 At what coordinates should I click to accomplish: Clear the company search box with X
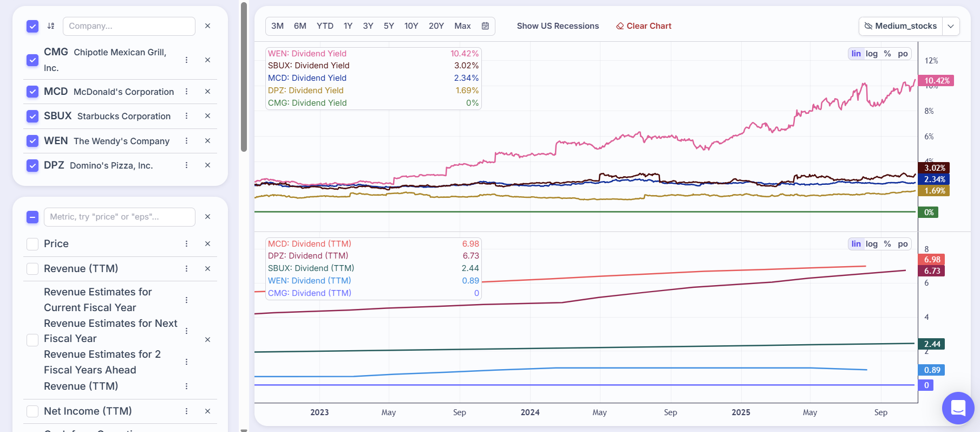click(207, 26)
